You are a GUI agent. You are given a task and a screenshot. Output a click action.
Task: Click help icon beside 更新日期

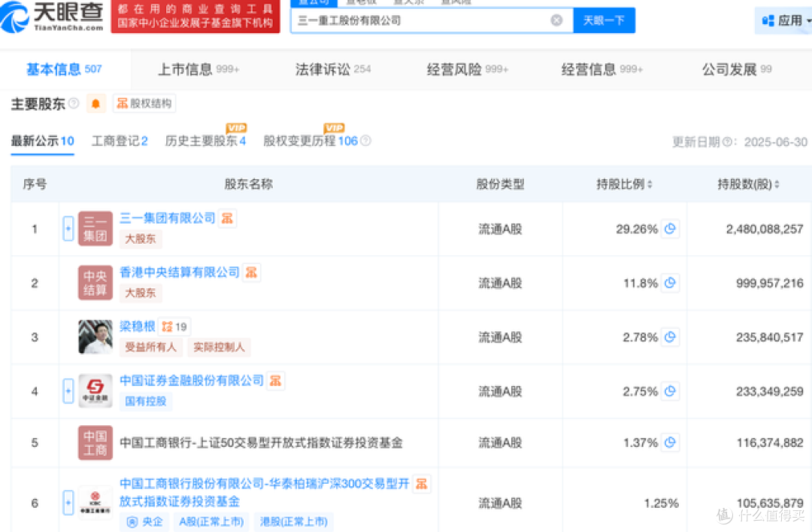coord(726,141)
